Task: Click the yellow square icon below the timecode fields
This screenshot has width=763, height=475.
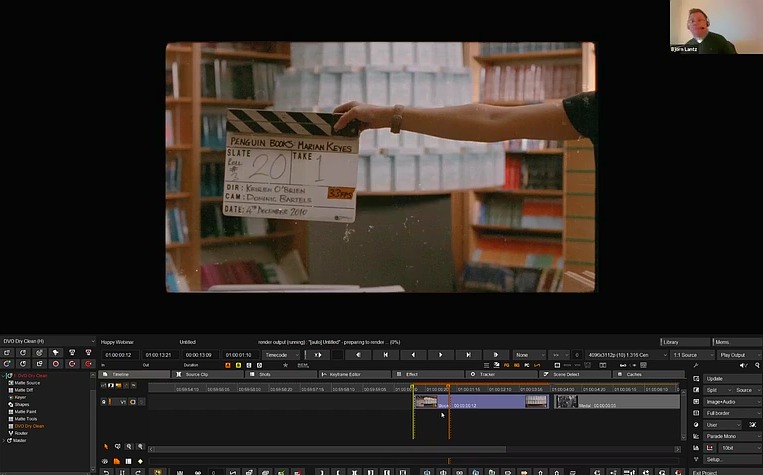Action: [x=238, y=365]
